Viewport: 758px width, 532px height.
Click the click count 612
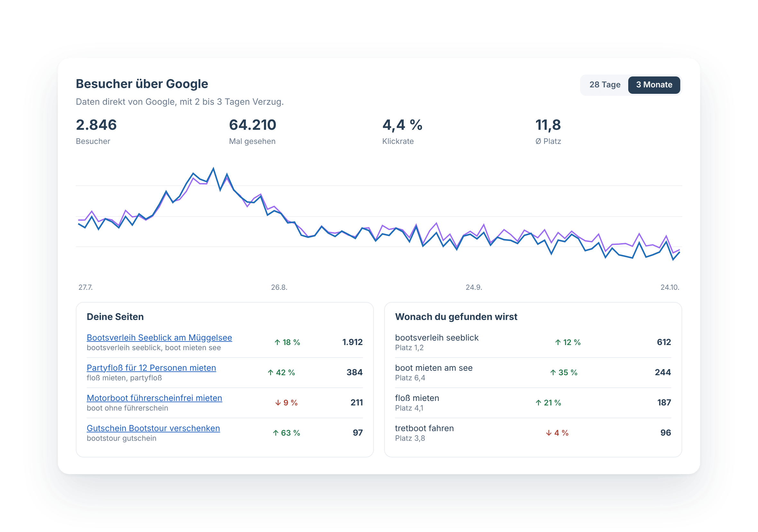tap(664, 342)
